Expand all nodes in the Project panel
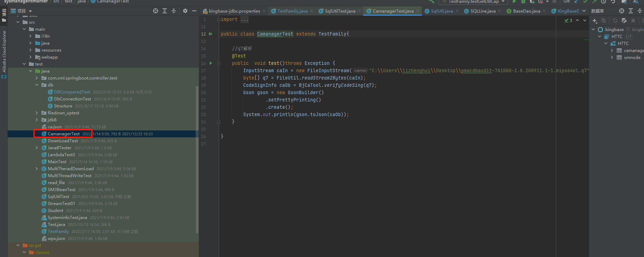The image size is (644, 257). tap(165, 11)
